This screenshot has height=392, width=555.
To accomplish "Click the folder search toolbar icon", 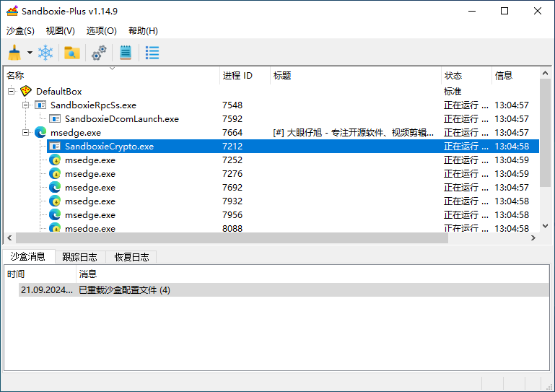I will point(72,53).
